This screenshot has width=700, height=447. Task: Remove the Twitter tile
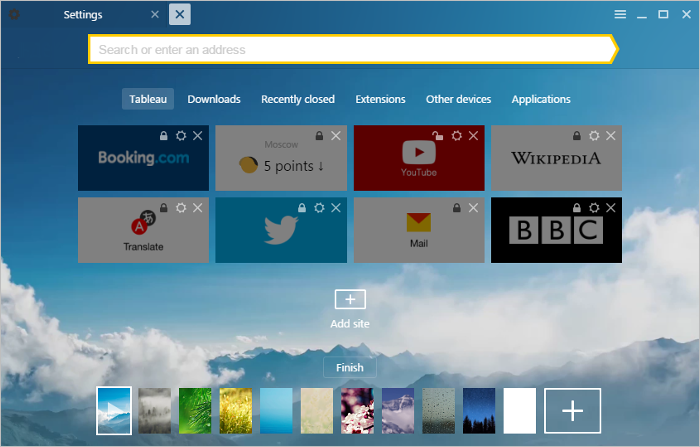coord(336,208)
